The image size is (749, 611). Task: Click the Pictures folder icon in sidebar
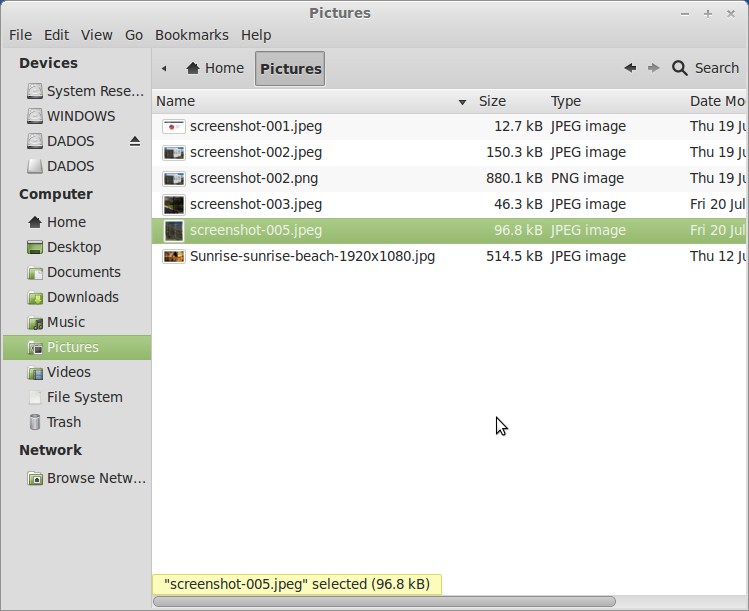34,347
